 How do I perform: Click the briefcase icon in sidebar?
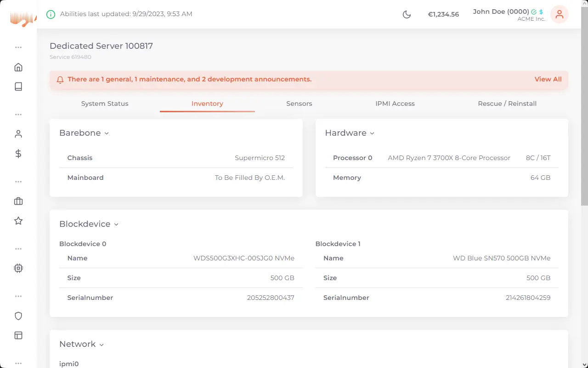pyautogui.click(x=18, y=201)
